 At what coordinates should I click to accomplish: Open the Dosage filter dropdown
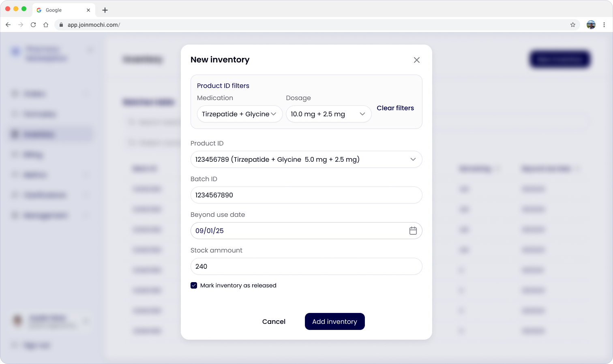tap(329, 114)
